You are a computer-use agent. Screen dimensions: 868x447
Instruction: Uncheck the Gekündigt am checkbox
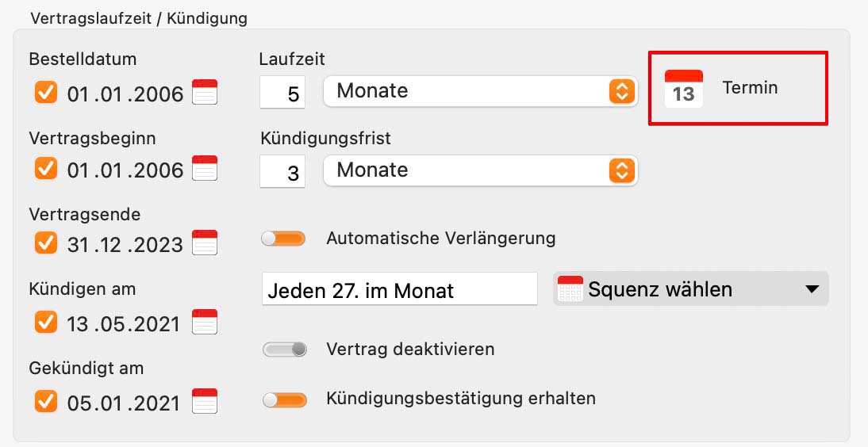point(46,401)
